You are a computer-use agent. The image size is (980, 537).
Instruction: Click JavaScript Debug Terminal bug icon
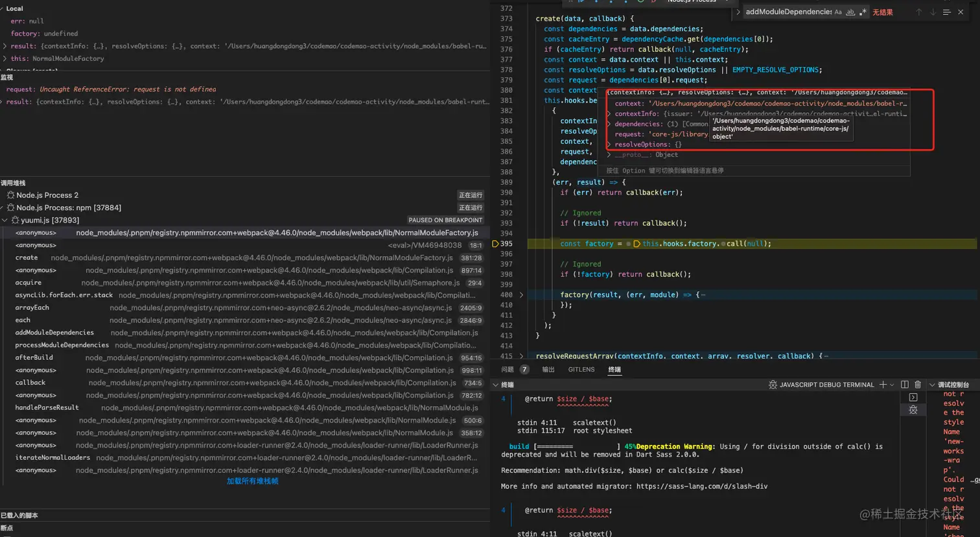pos(773,385)
